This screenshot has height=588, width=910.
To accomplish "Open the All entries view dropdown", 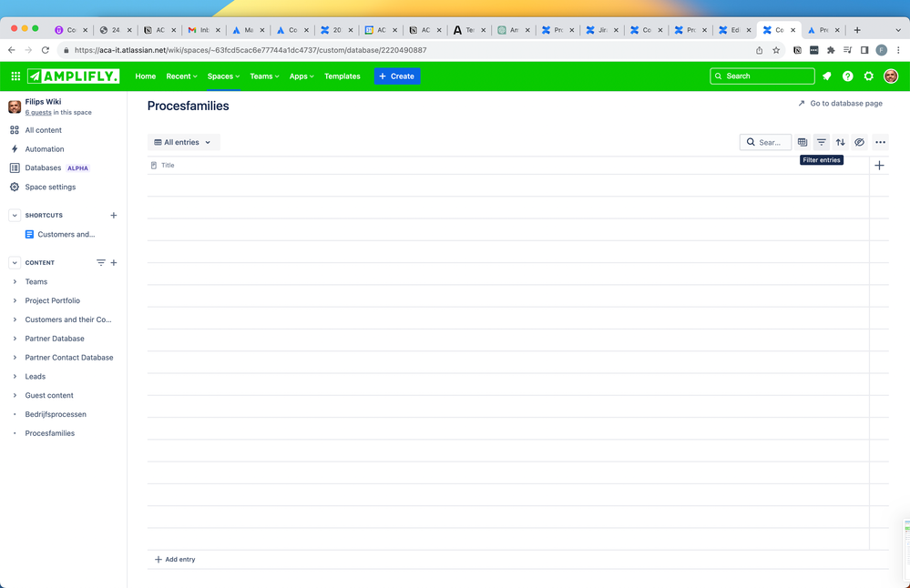I will (183, 142).
